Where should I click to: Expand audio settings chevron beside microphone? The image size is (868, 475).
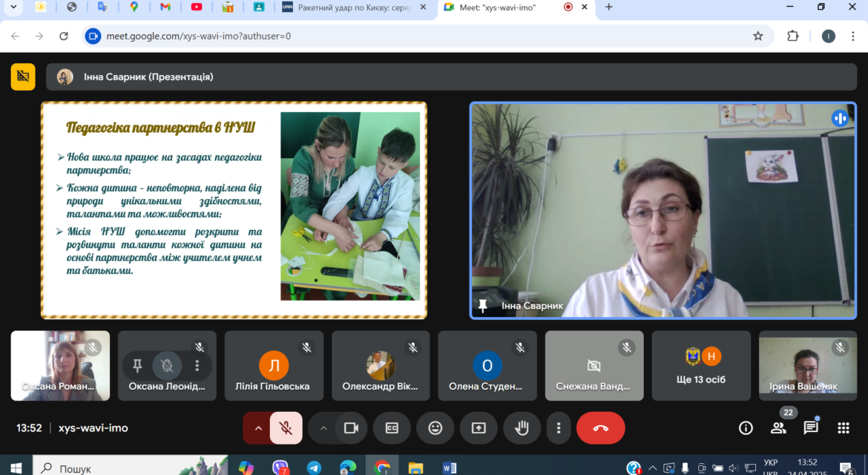(258, 428)
